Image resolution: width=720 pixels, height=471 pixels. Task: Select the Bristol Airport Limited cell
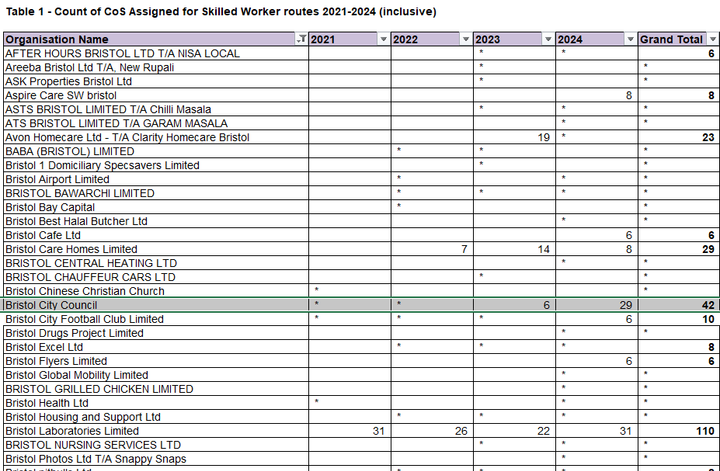coord(156,179)
